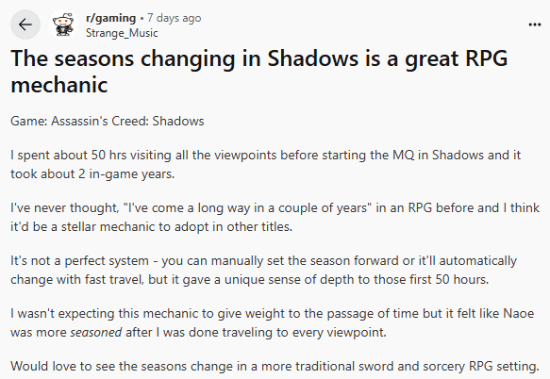
Task: Click the name "Naoe" in the text
Action: click(x=518, y=313)
